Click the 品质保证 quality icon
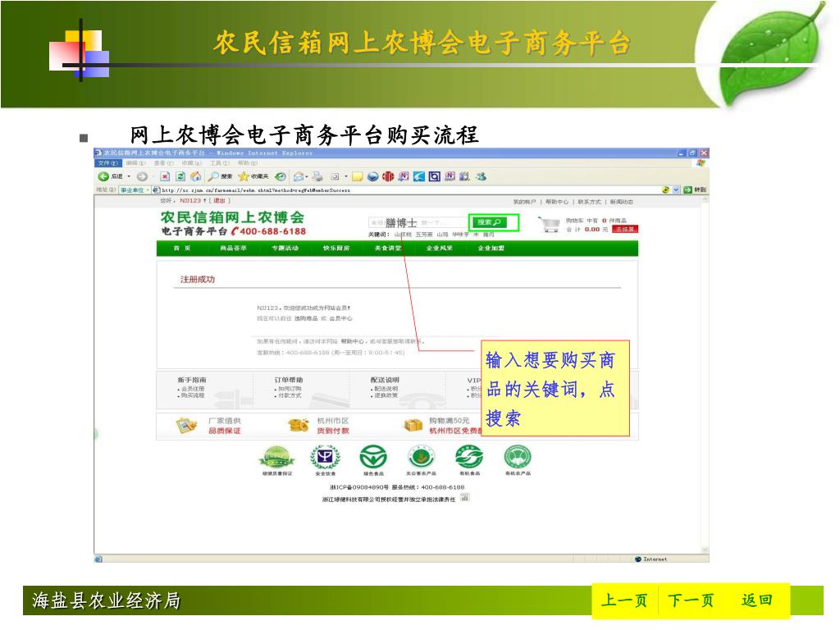The image size is (840, 630). click(x=186, y=426)
